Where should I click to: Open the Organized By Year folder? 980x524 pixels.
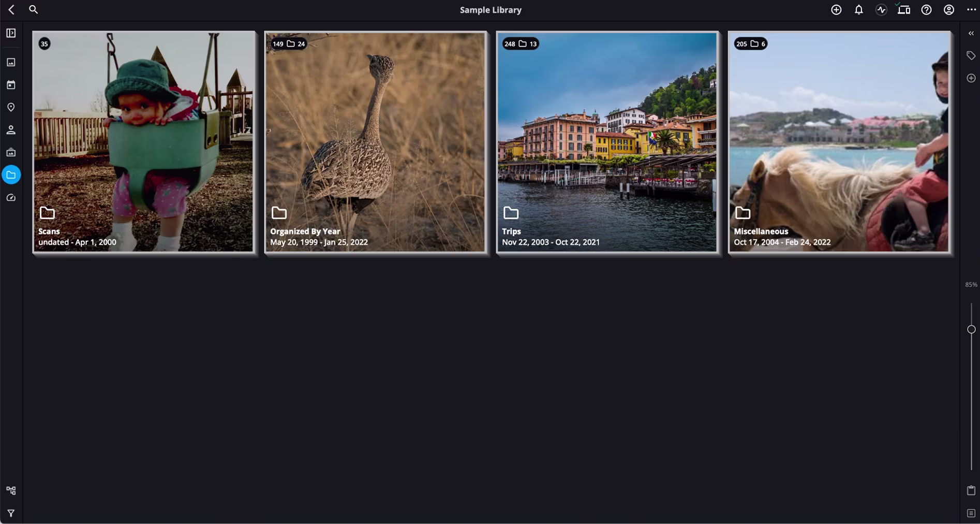pos(375,142)
